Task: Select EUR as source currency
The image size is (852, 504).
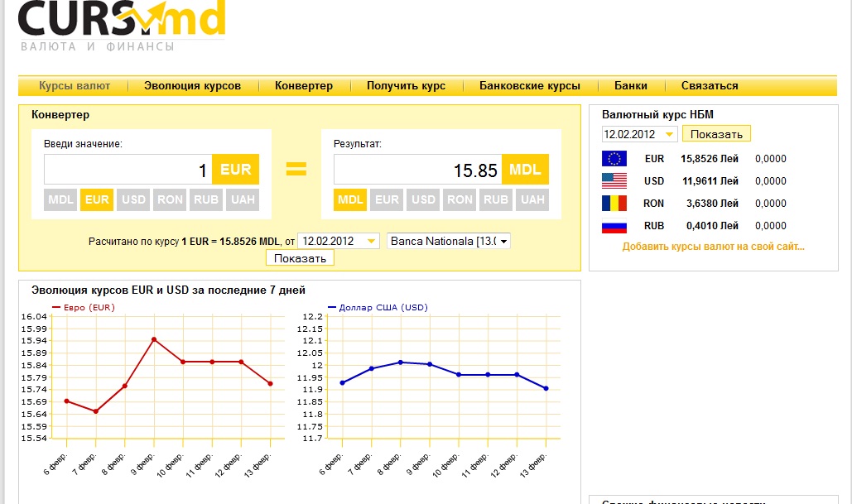Action: 97,199
